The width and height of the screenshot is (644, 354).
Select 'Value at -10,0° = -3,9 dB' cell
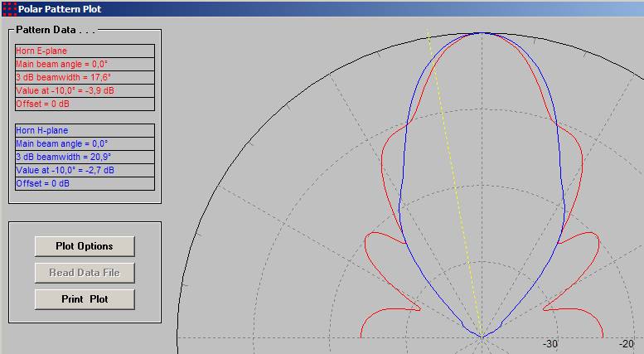point(85,90)
